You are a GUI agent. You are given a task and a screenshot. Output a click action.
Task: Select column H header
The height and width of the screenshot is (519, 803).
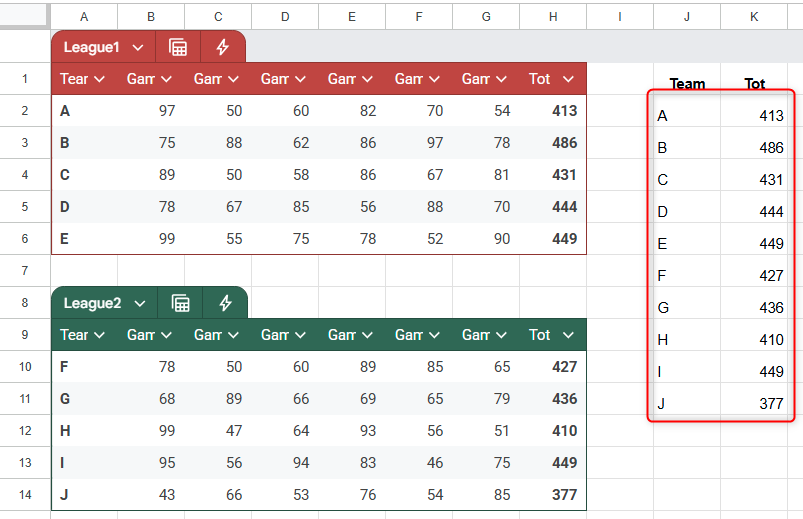coord(553,15)
